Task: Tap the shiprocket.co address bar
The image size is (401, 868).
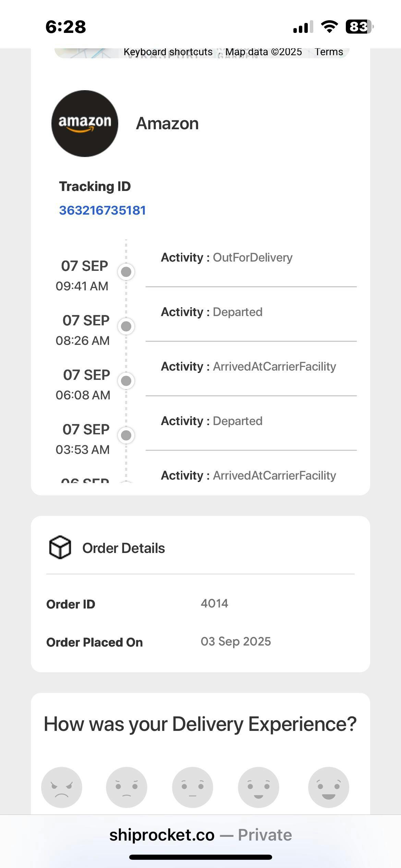Action: point(200,835)
